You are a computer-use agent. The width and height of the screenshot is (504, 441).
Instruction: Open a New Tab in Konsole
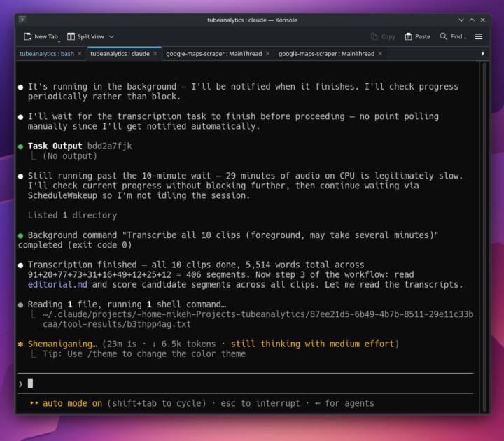41,36
